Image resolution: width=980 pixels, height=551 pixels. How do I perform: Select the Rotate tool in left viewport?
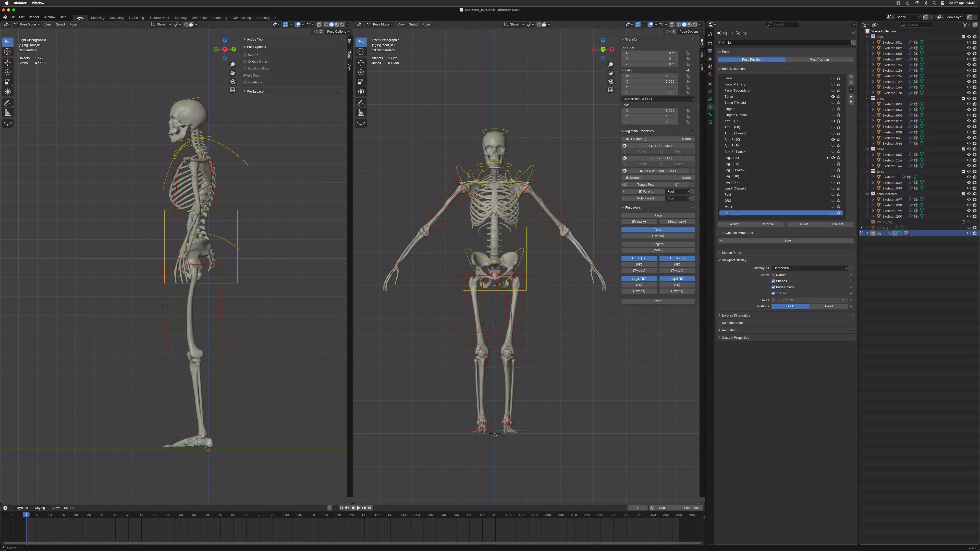click(8, 72)
